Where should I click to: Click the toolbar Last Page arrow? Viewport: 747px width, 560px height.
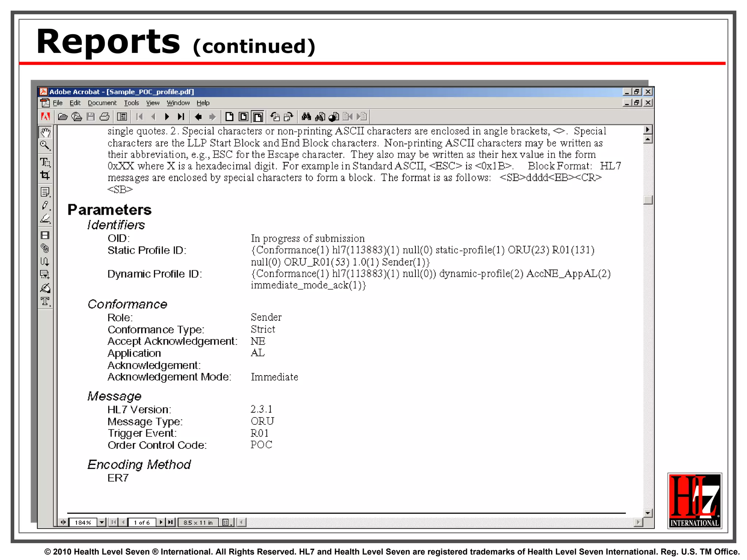(181, 117)
